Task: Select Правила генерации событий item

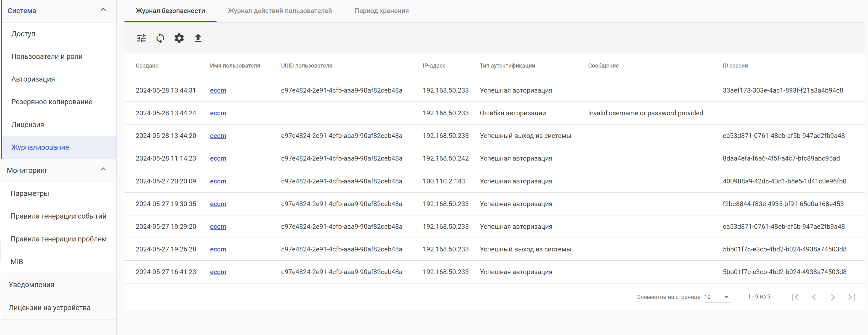Action: [58, 216]
